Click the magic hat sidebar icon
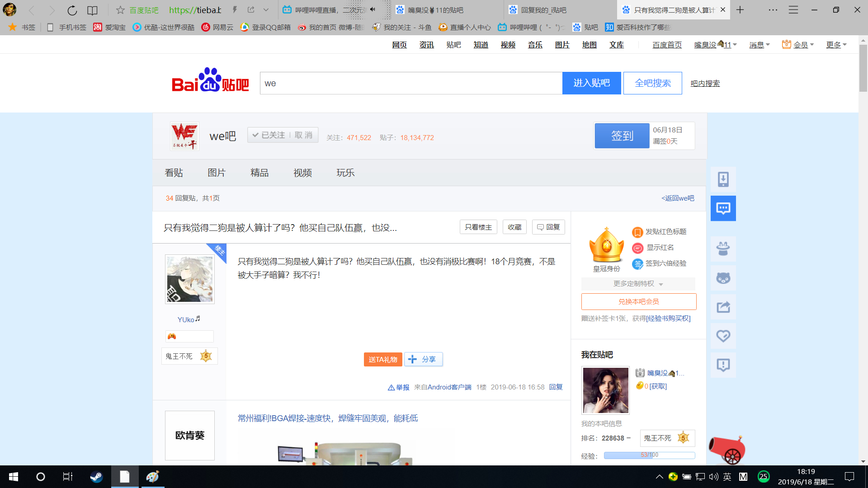Viewport: 868px width, 488px height. pyautogui.click(x=723, y=249)
